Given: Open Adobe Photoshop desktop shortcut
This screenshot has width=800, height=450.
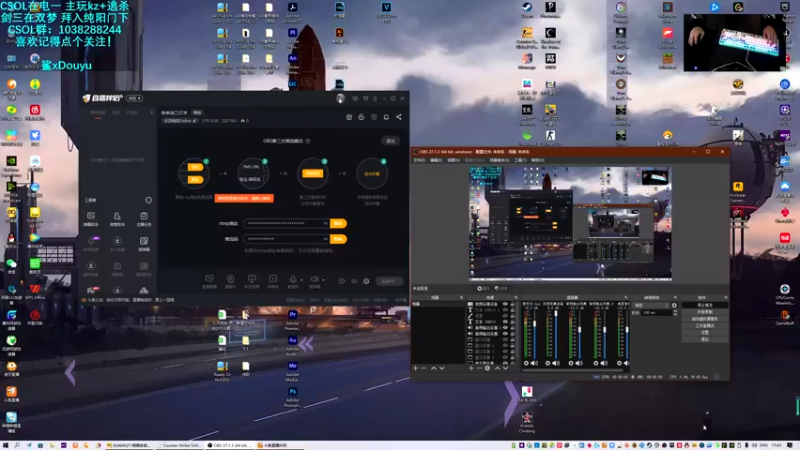Looking at the screenshot, I should coord(292,397).
